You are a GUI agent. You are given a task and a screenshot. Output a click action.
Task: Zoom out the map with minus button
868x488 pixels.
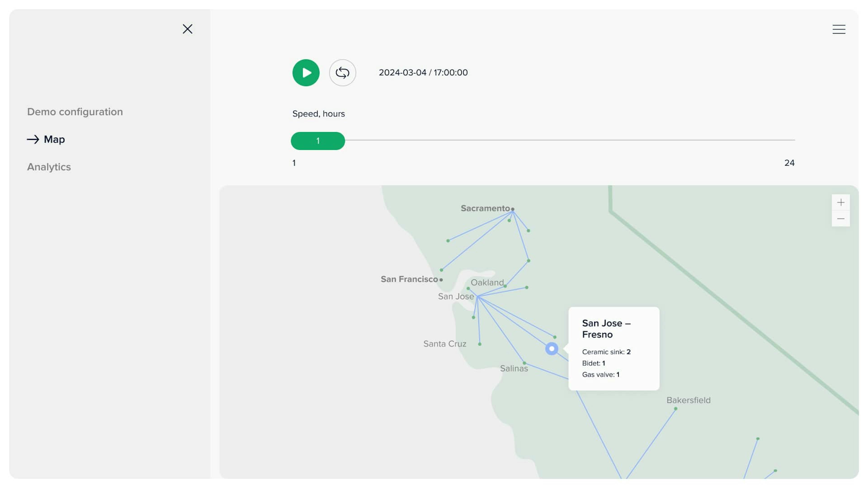coord(840,218)
